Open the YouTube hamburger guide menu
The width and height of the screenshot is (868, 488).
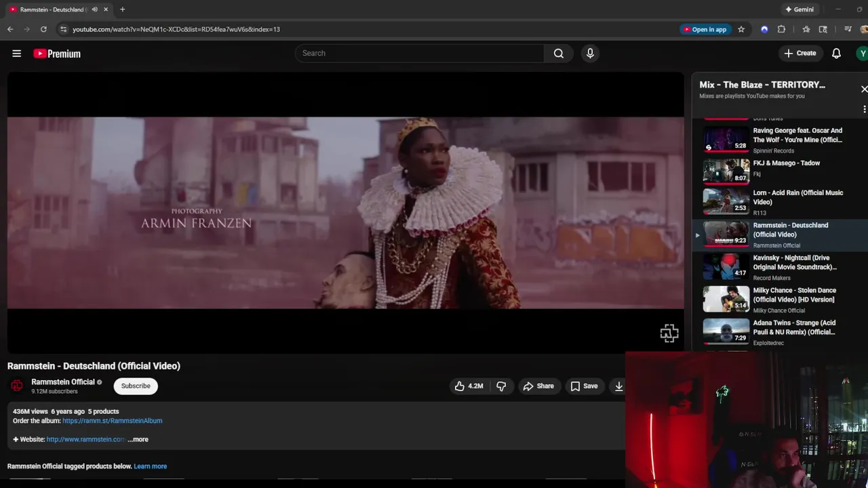[16, 54]
